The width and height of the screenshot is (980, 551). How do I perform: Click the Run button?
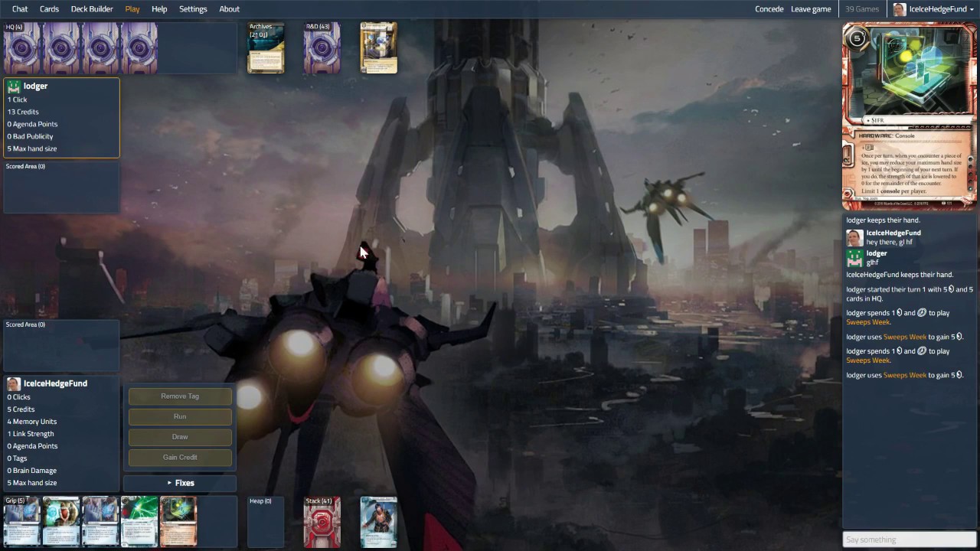(x=180, y=416)
